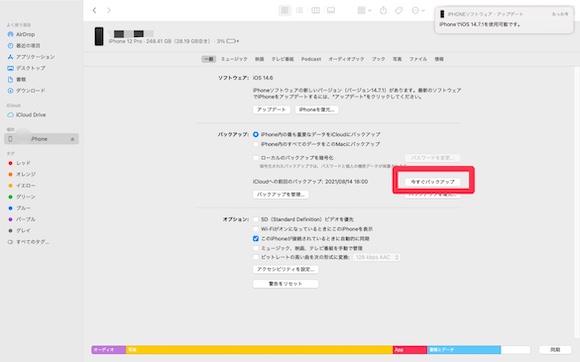Click the purple オーディオ storage segment
The height and width of the screenshot is (362, 580).
[109, 350]
